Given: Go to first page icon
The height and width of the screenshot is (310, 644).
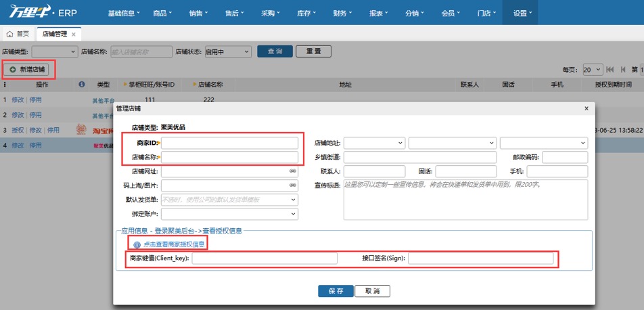Looking at the screenshot, I should (610, 70).
